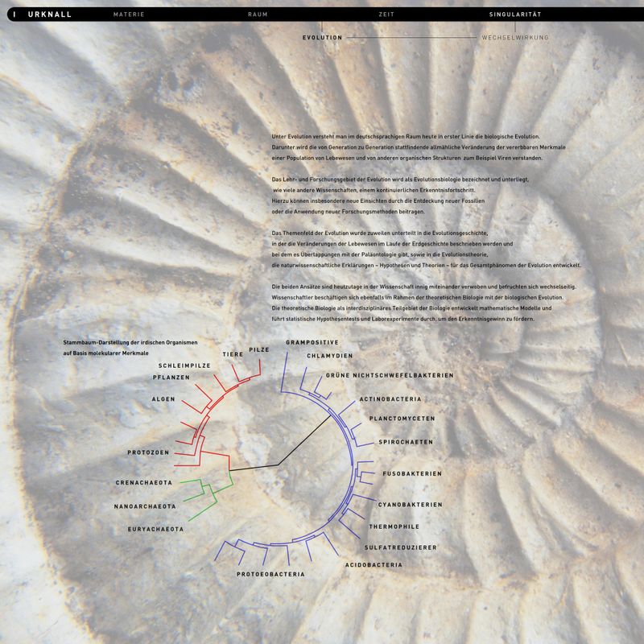Click the CHLAMYDIEN tree label
644x644 pixels.
click(330, 356)
